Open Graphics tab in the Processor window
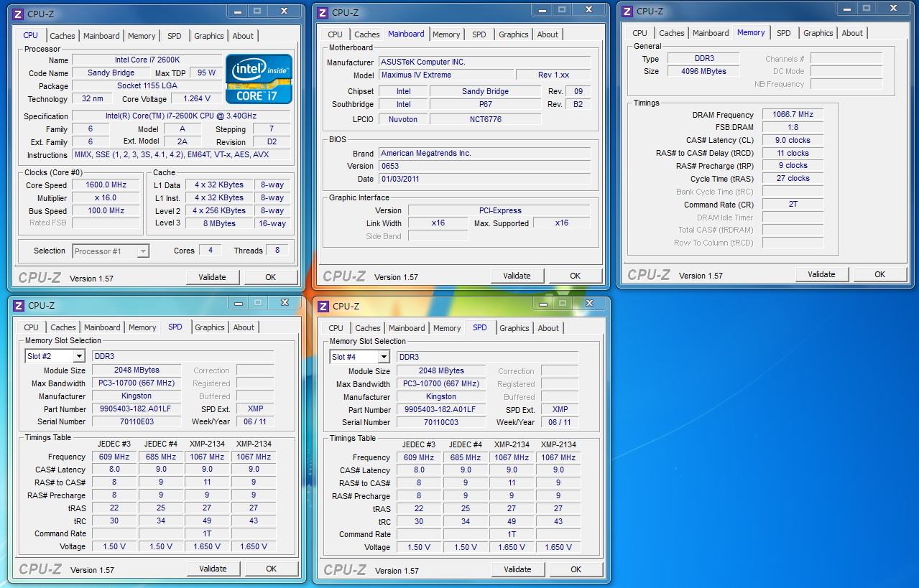Viewport: 919px width, 588px height. click(x=209, y=36)
